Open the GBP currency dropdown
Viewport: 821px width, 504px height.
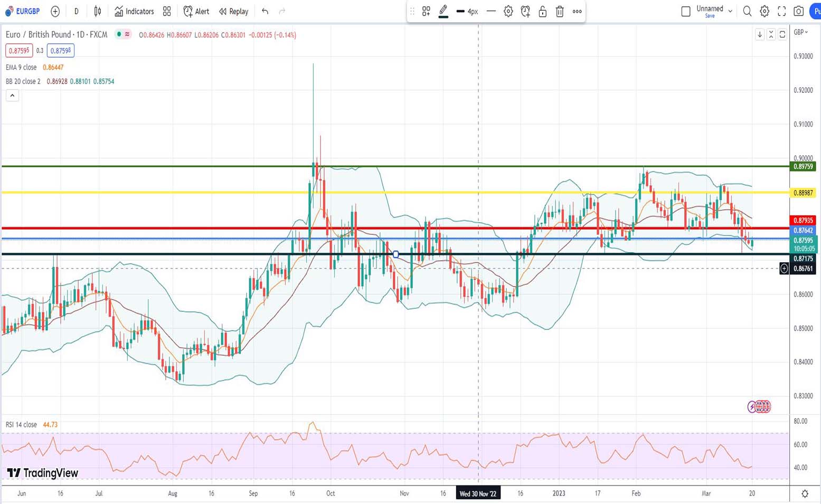coord(801,32)
